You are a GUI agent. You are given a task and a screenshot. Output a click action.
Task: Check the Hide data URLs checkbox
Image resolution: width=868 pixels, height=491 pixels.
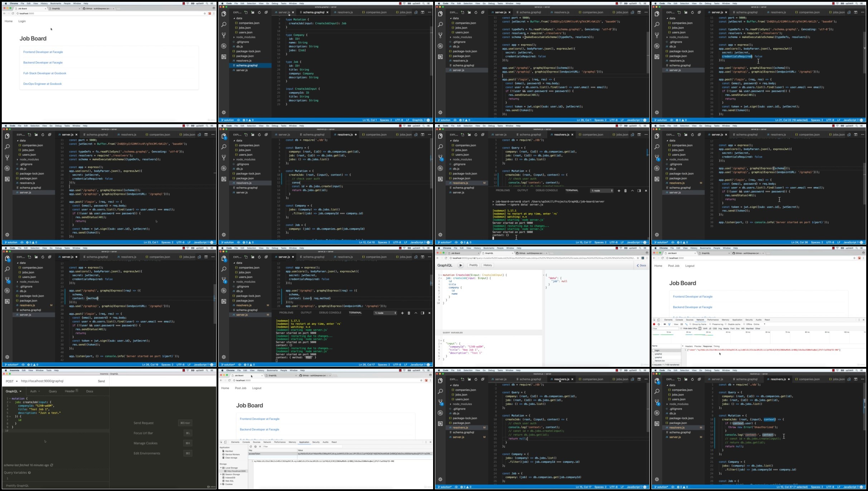(681, 328)
